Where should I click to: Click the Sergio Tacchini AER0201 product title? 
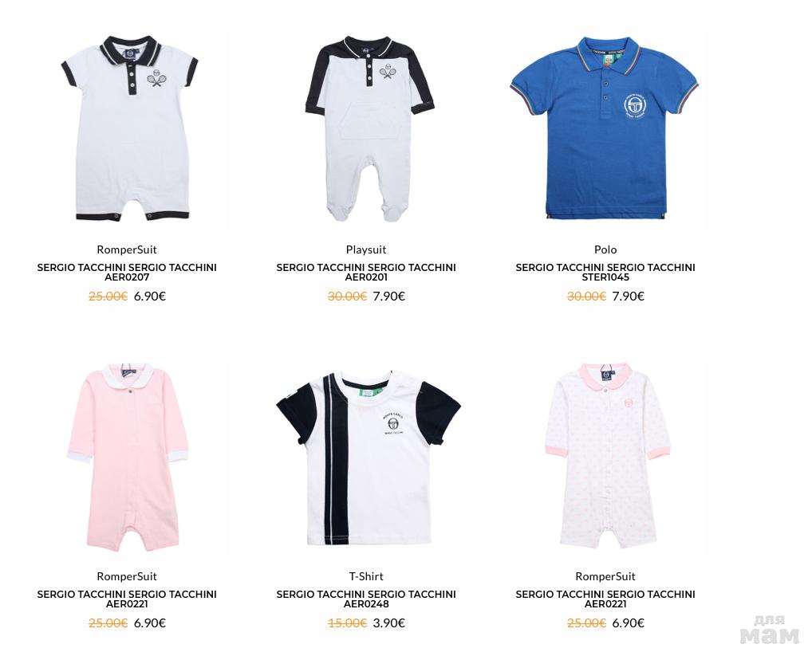366,272
